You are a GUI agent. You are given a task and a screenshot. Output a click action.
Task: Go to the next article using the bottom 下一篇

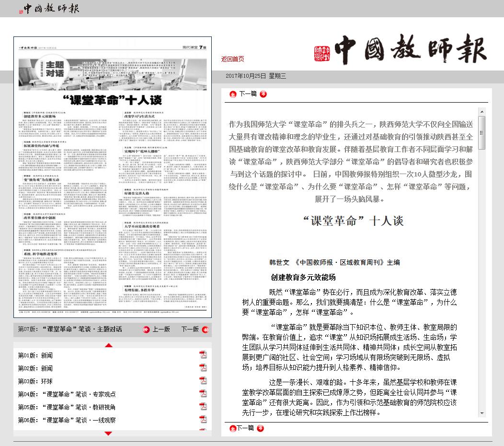pos(246,428)
